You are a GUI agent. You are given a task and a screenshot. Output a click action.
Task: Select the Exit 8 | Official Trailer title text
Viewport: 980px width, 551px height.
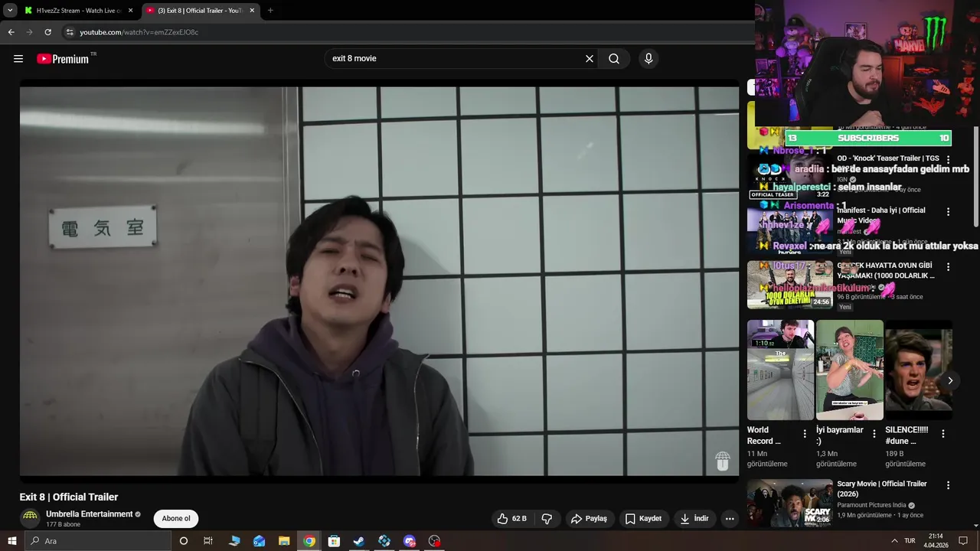69,497
